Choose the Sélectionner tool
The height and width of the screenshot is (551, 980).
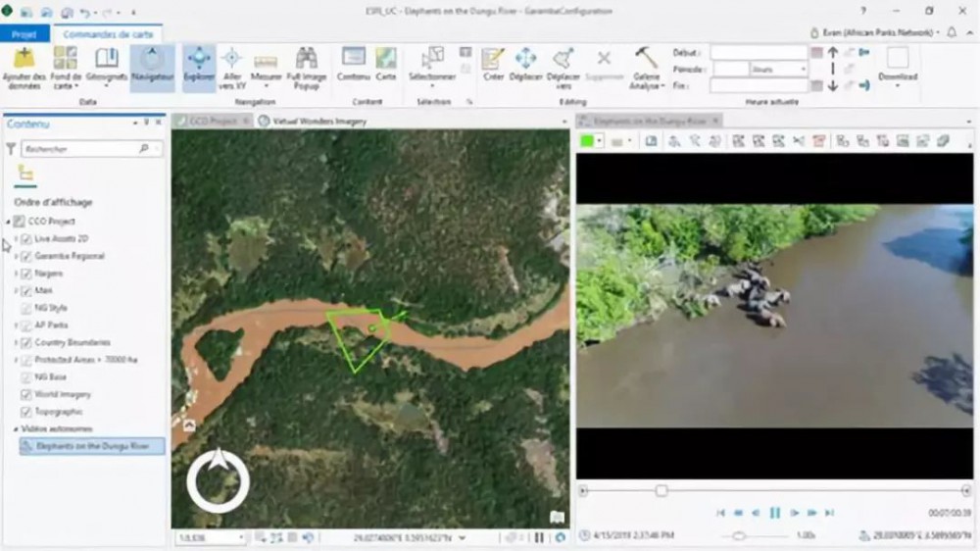click(432, 67)
